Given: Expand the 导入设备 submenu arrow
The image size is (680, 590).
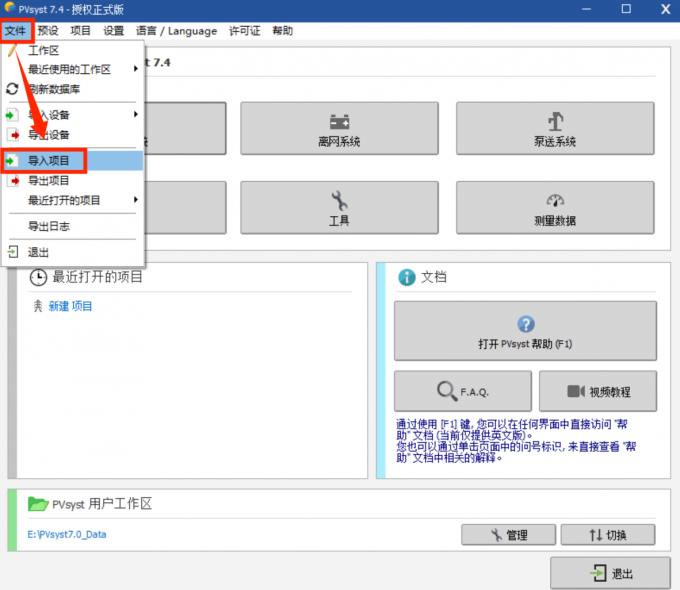Looking at the screenshot, I should [x=136, y=115].
